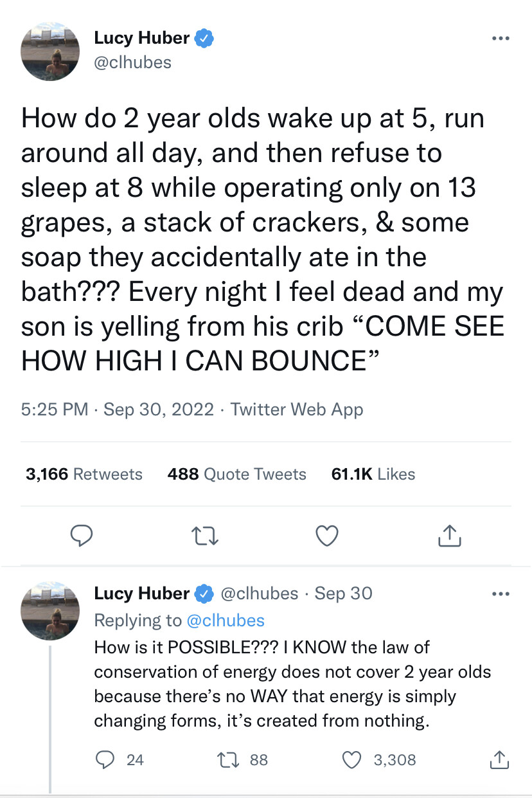Image resolution: width=532 pixels, height=798 pixels.
Task: Open Lucy Huber's avatar on main tweet
Action: [x=50, y=52]
